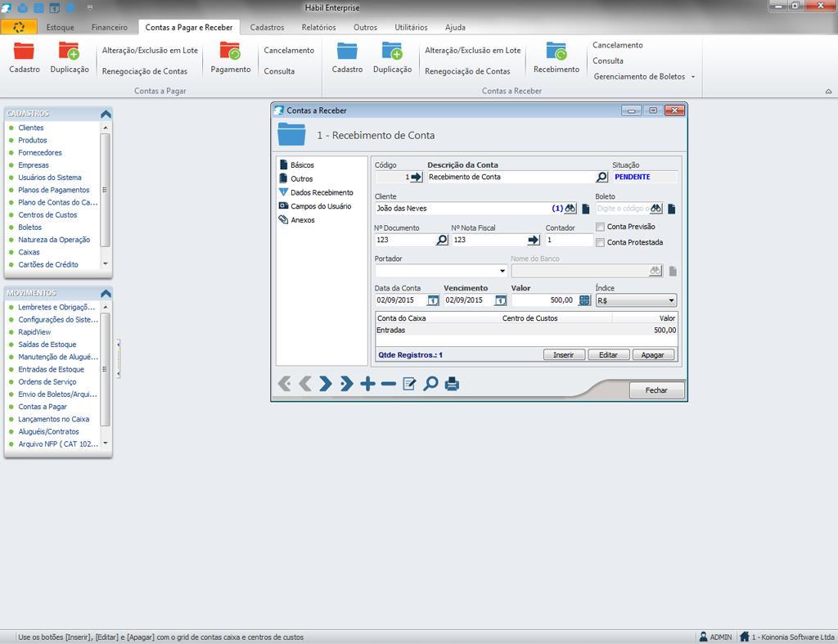Click magnifier beside Descrição da Conta
The height and width of the screenshot is (644, 838).
pyautogui.click(x=601, y=177)
